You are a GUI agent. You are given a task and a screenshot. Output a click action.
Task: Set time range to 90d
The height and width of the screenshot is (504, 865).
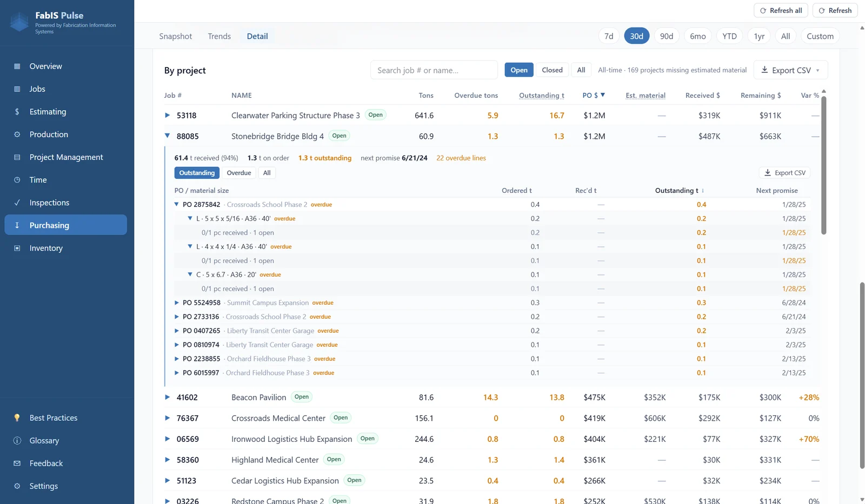[667, 36]
